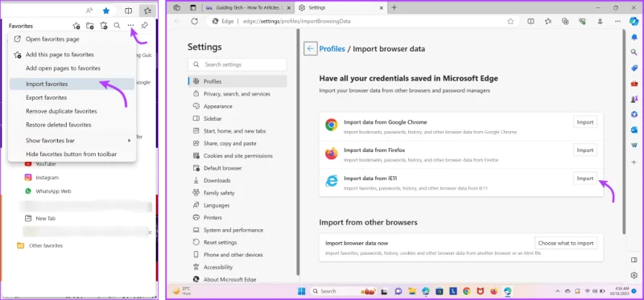This screenshot has width=644, height=300.
Task: Open Downloads in settings navigation
Action: pos(237,181)
